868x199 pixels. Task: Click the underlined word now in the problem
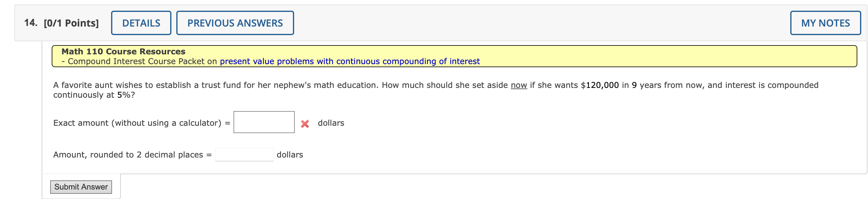click(x=519, y=85)
